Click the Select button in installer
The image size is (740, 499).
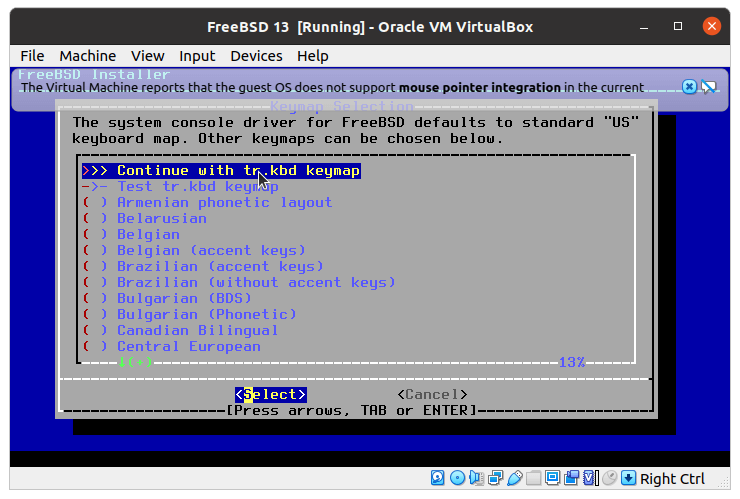(271, 395)
